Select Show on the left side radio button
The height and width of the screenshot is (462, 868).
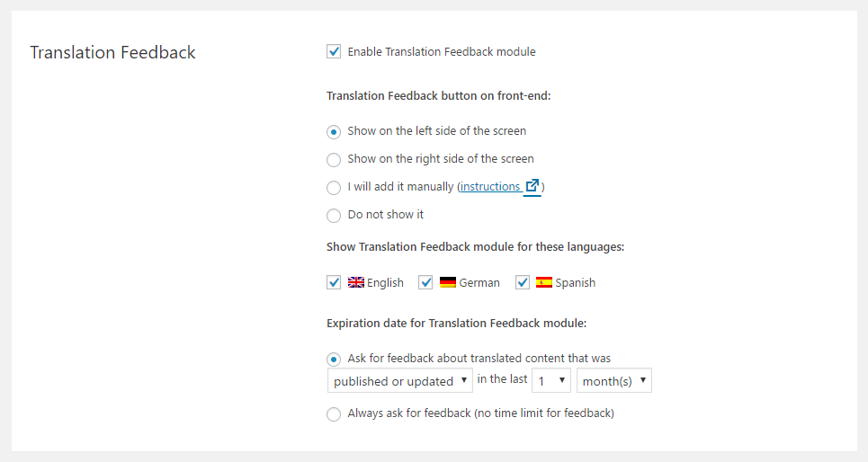(x=333, y=132)
